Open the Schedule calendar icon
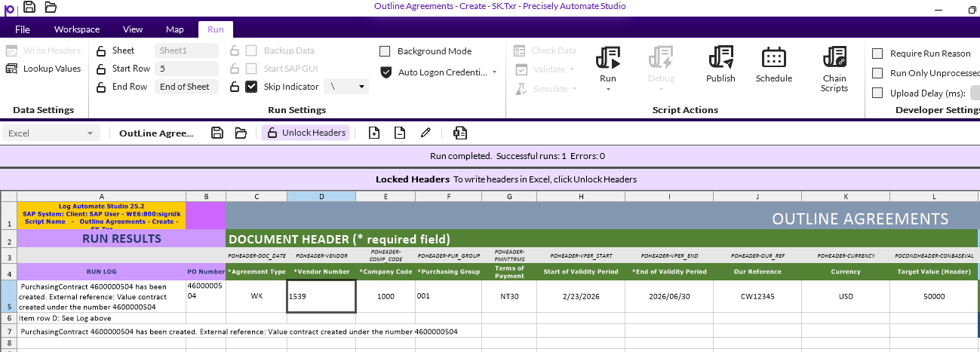 point(774,57)
